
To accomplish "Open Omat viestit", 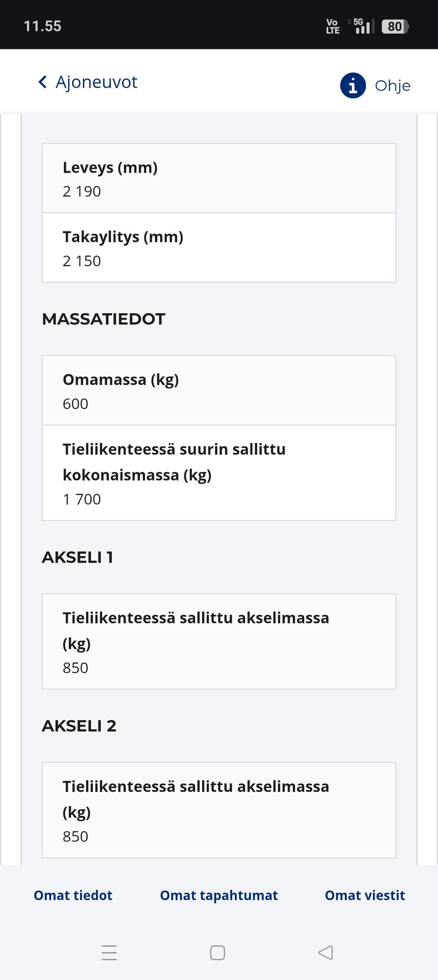I will pyautogui.click(x=365, y=896).
